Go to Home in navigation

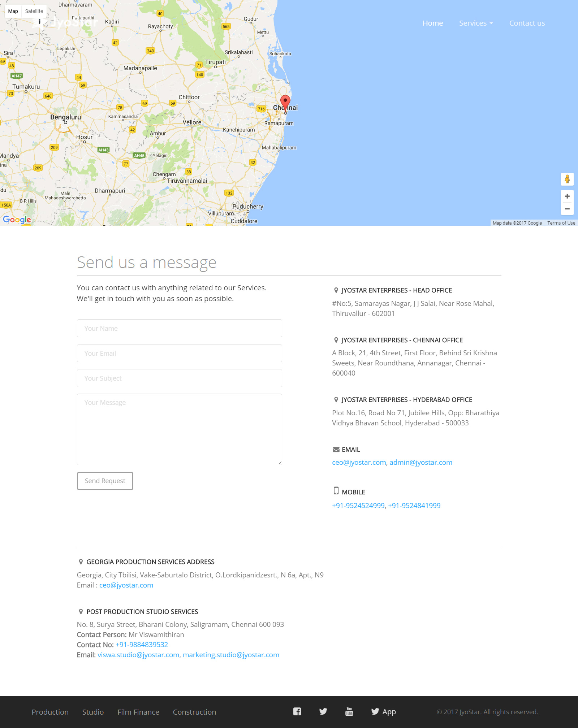[x=432, y=23]
